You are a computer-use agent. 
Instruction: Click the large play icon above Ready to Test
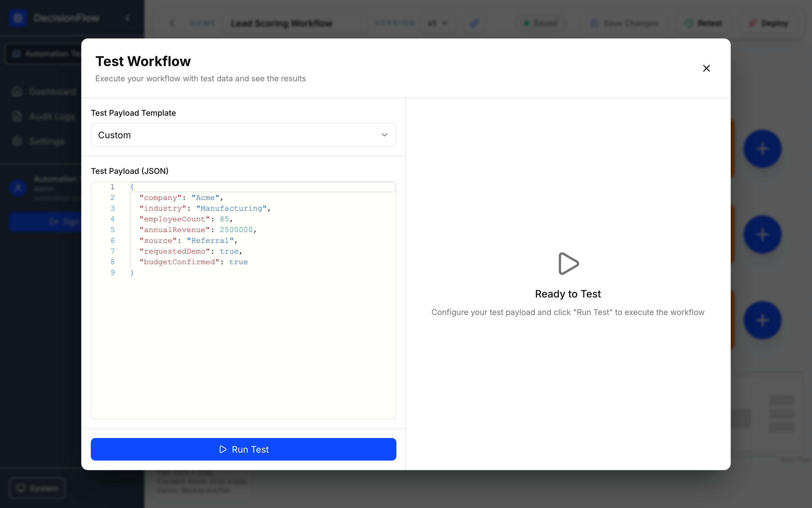pos(568,263)
